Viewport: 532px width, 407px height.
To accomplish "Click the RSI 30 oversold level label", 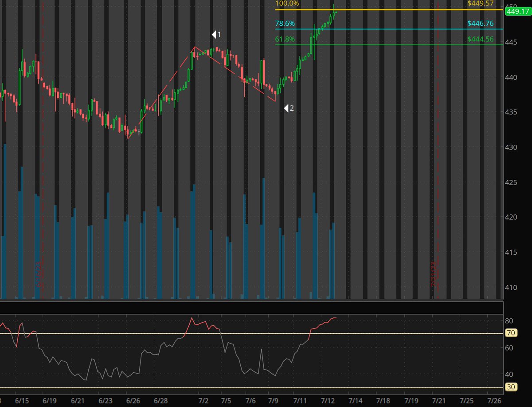I will tap(510, 387).
